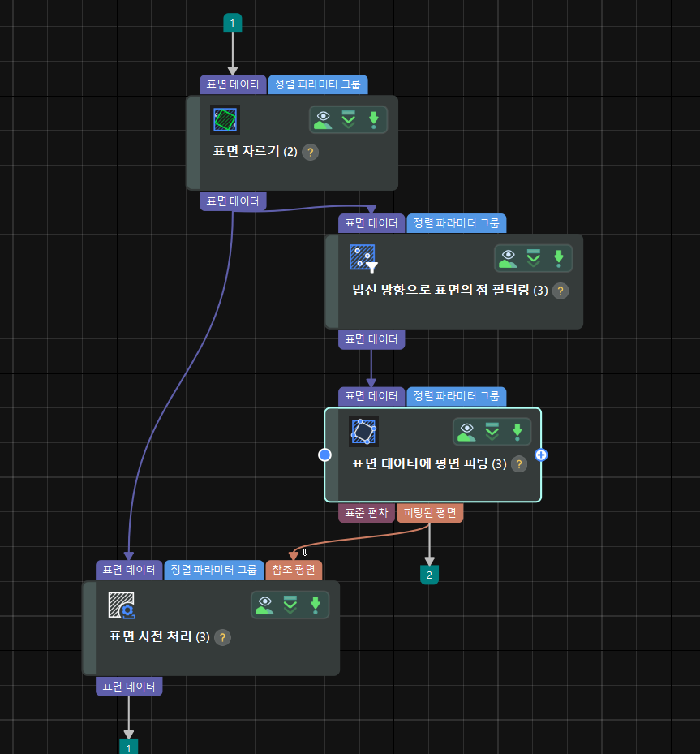Click 표면 데이터 output port of 법선 방향 필터링 step

(x=371, y=339)
